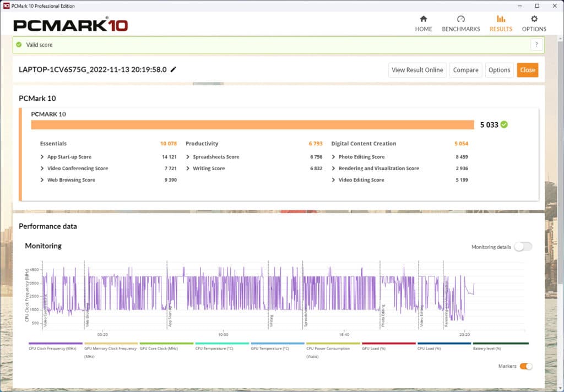The width and height of the screenshot is (564, 392).
Task: Click the Video Conferencing value 7 721
Action: coord(171,168)
